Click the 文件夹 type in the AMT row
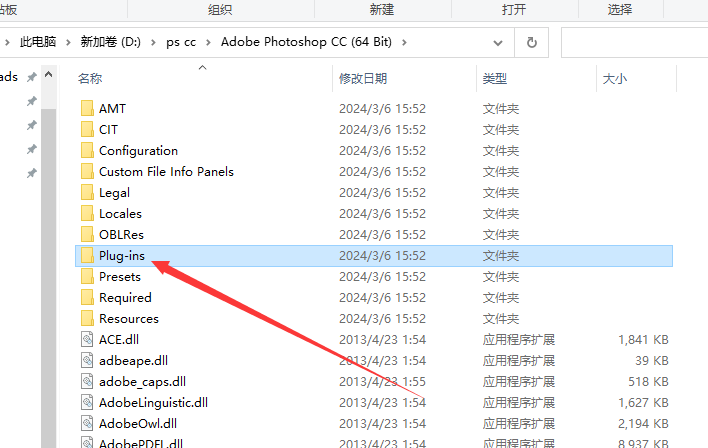 501,109
